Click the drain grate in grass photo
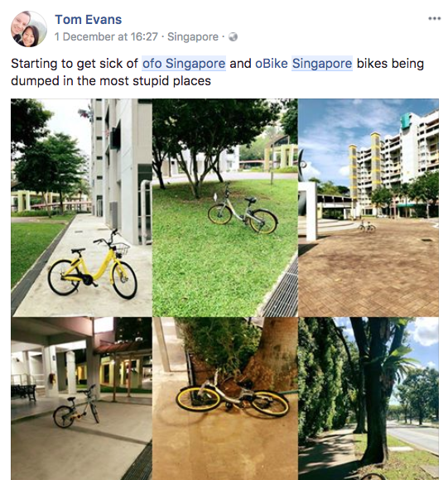The height and width of the screenshot is (480, 448). (279, 290)
